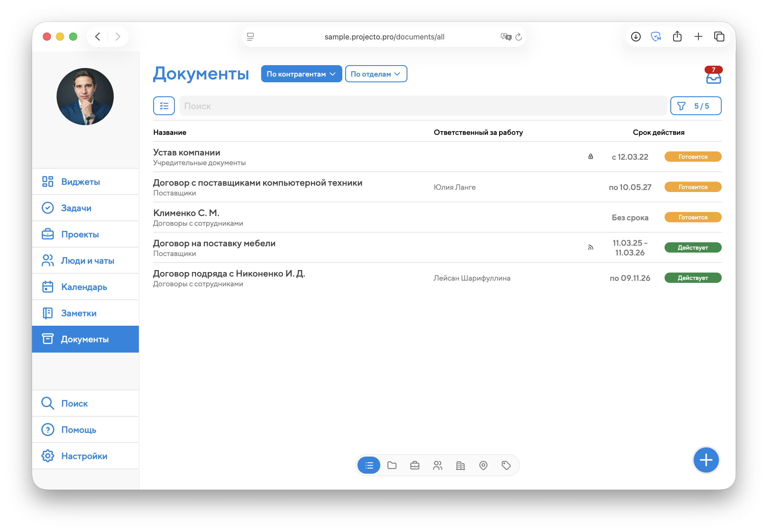Expand the По контрагентам dropdown
Viewport: 768px width, 532px height.
pos(301,74)
